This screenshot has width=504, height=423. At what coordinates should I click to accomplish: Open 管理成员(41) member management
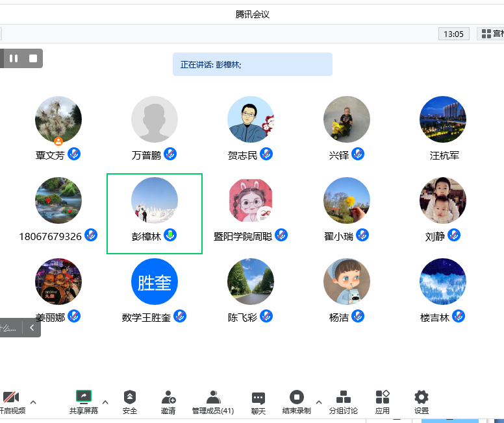(x=213, y=401)
